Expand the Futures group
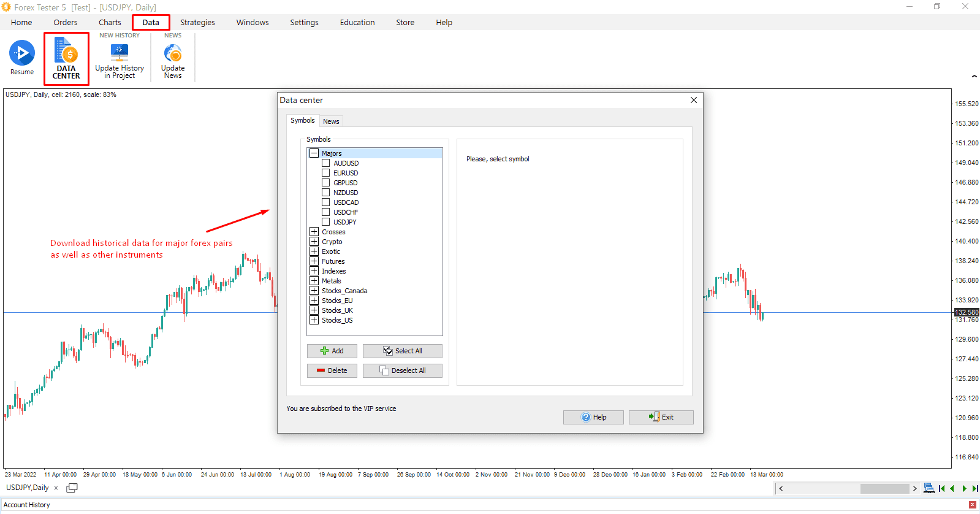The image size is (980, 514). coord(314,261)
